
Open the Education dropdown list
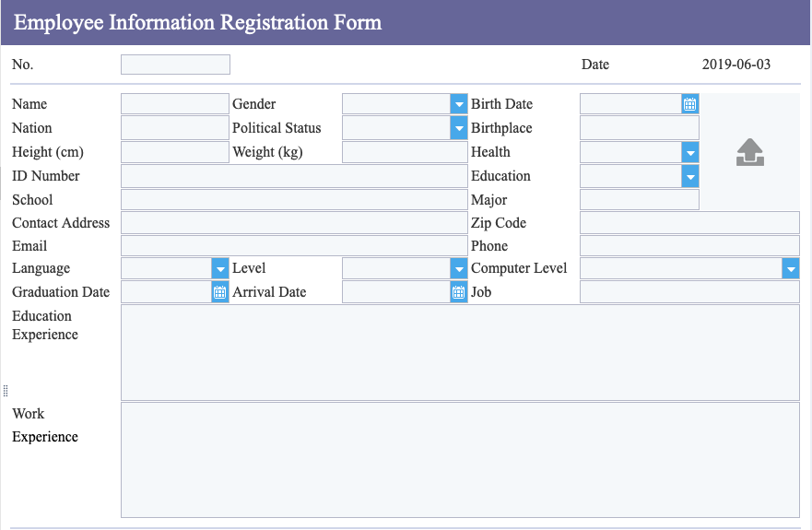pos(690,176)
